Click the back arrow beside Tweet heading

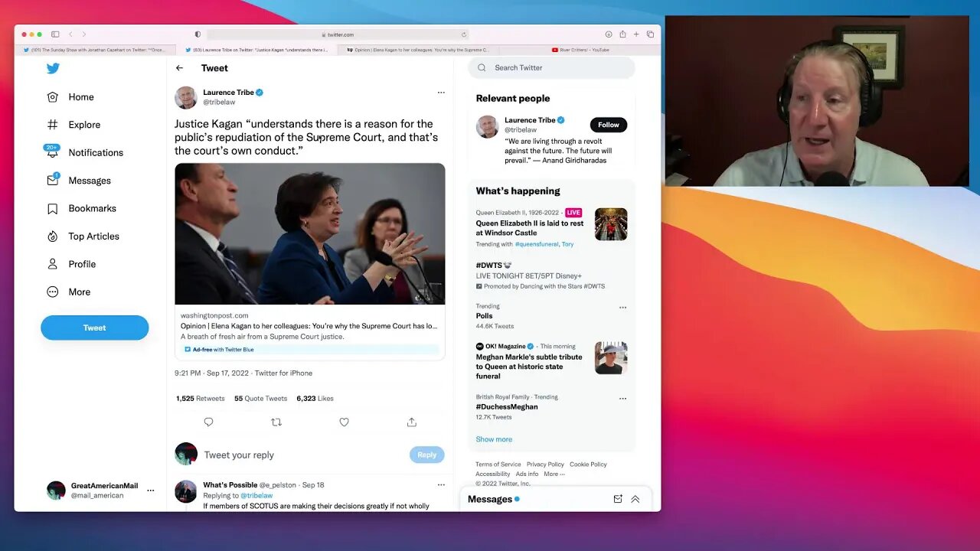(179, 68)
